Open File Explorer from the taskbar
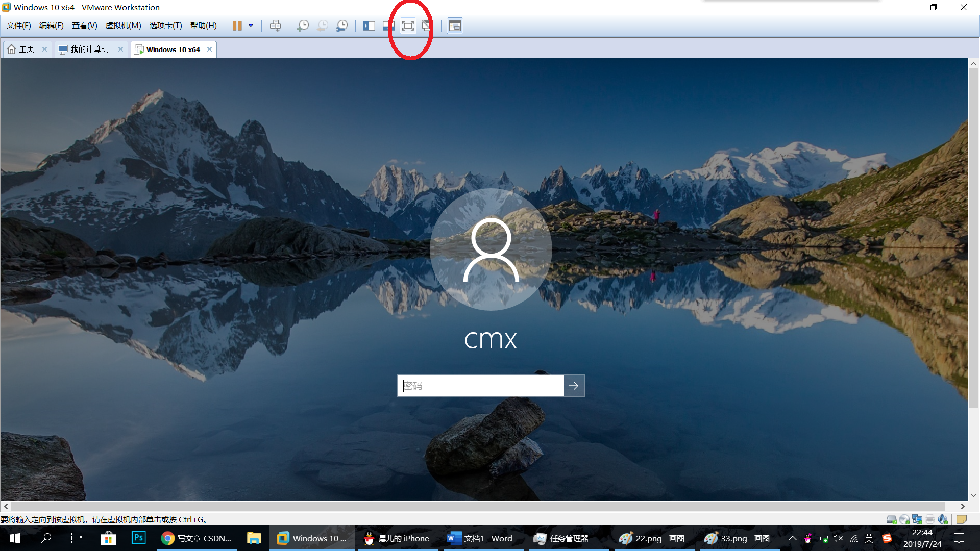980x551 pixels. tap(254, 538)
